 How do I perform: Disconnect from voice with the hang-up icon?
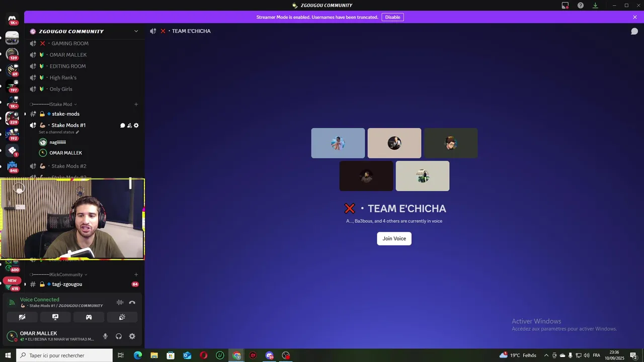pos(132,303)
